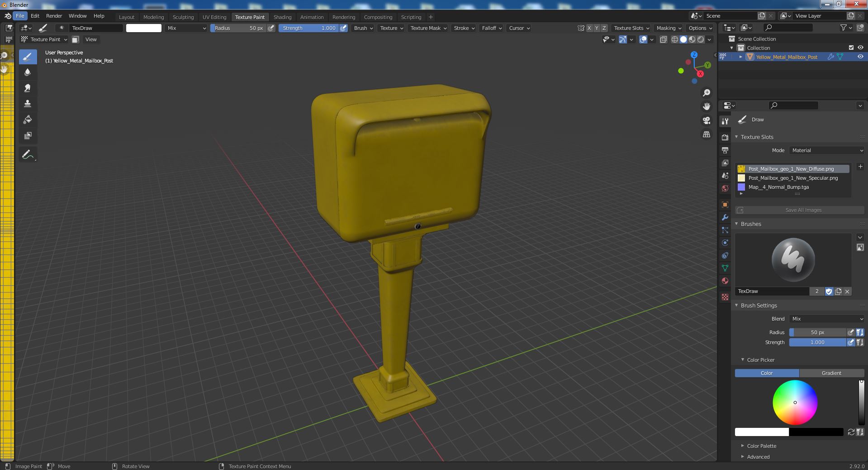Select Map__4_Normal_Bump.tga texture slot
This screenshot has height=470, width=868.
pos(793,187)
